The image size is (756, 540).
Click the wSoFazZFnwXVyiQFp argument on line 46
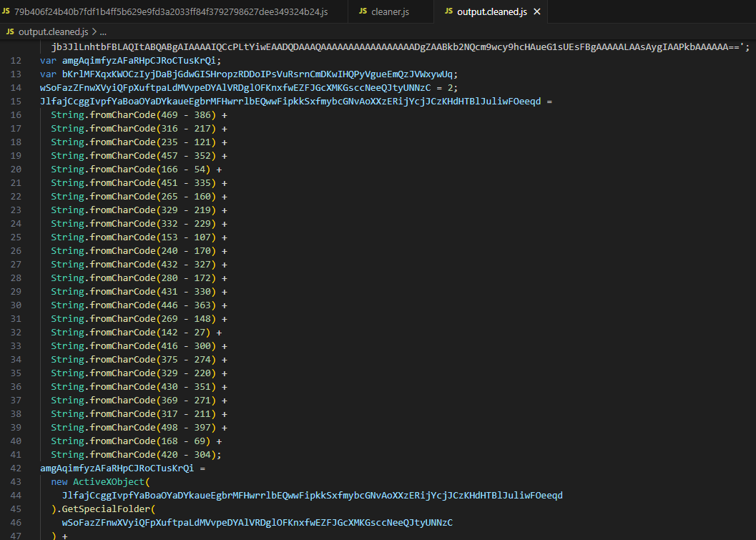pyautogui.click(x=257, y=522)
